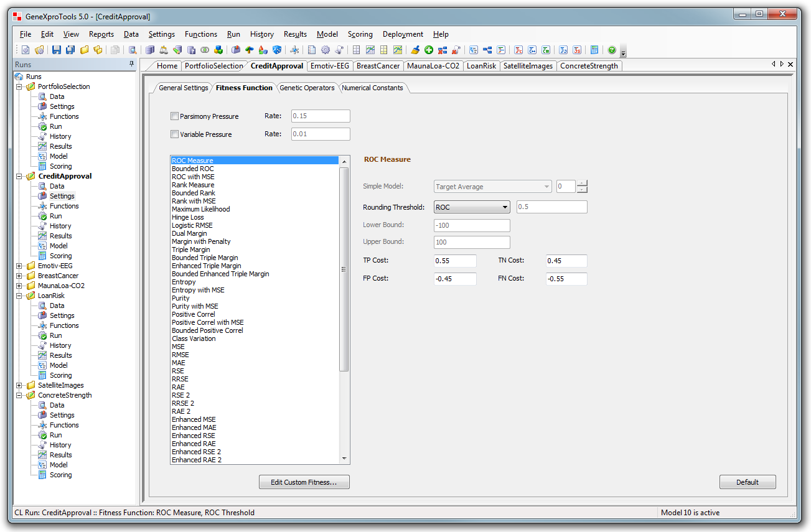
Task: Open the Scoring menu in the menu bar
Action: pos(360,34)
